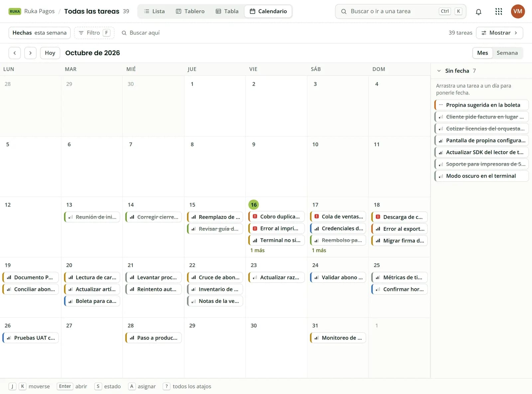This screenshot has height=394, width=532.
Task: Open task Confirmar hor on day 25
Action: [x=399, y=289]
